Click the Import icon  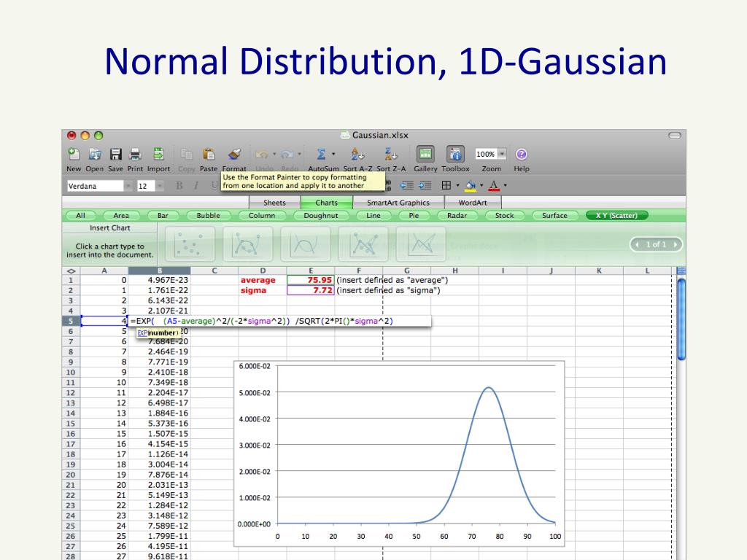click(x=158, y=154)
